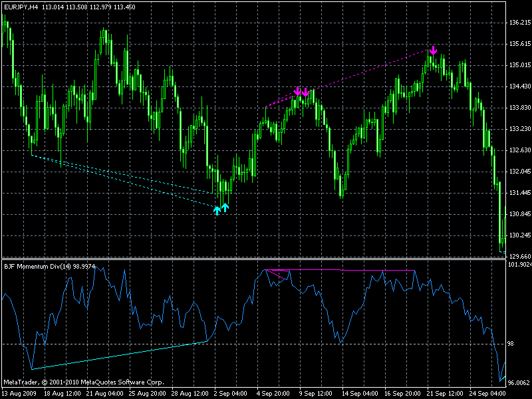Image resolution: width=532 pixels, height=399 pixels.
Task: Click the 96.0062 indicator scale value
Action: click(518, 383)
